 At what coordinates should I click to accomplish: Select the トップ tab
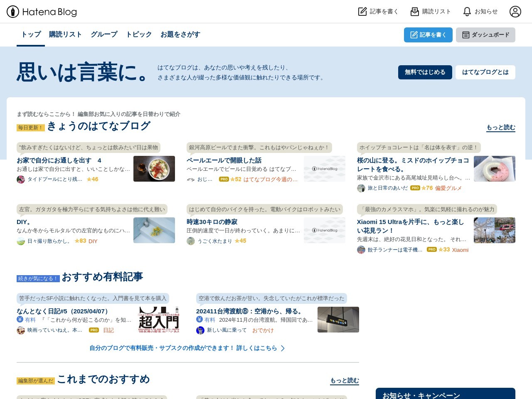pos(31,34)
